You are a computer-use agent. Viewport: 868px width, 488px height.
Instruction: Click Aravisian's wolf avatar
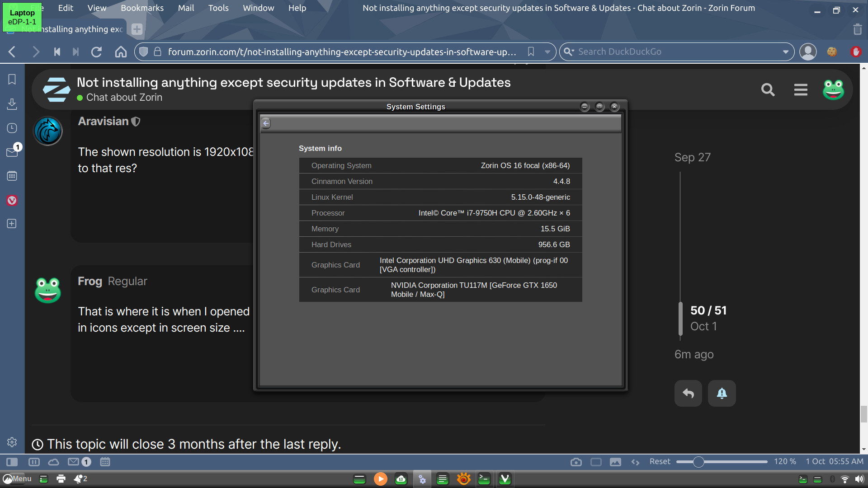click(x=48, y=131)
